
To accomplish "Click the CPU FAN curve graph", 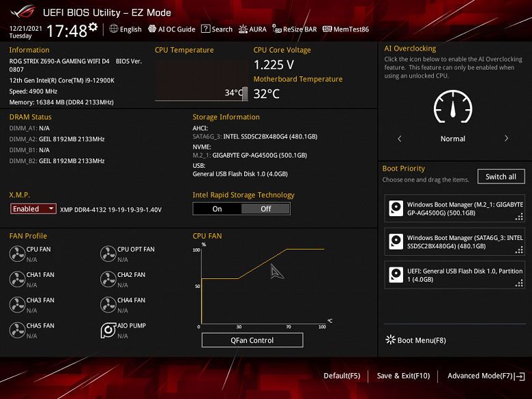I will (x=263, y=286).
